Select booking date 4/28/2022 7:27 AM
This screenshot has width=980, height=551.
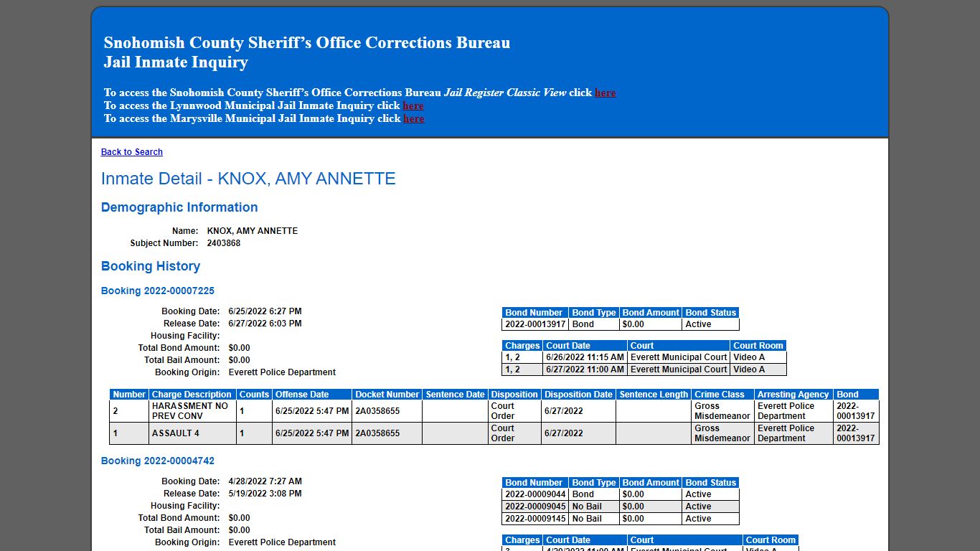[265, 481]
